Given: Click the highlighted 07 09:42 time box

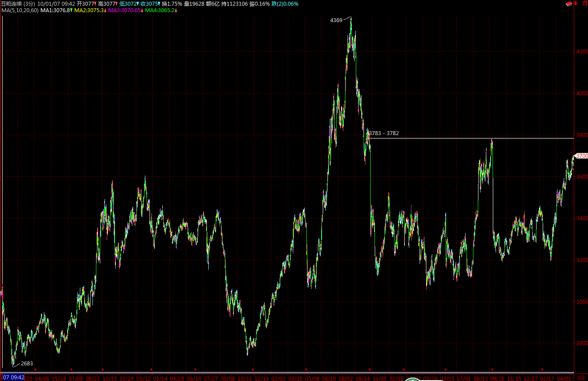Looking at the screenshot, I should coord(12,378).
